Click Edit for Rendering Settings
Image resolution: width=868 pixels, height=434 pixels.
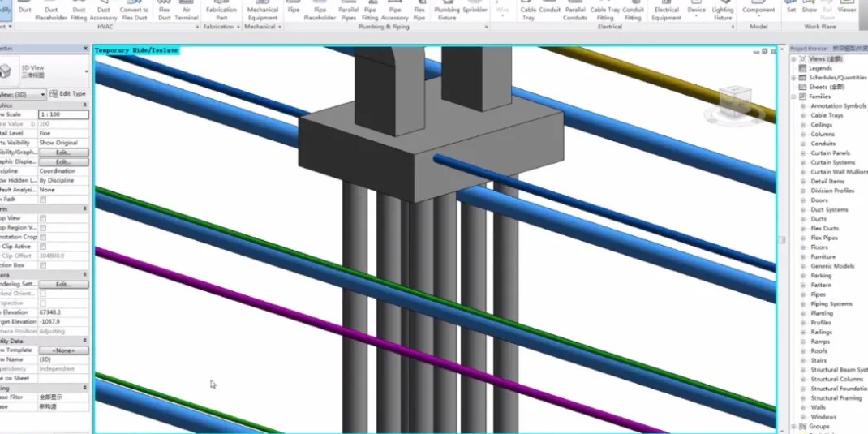tap(63, 285)
